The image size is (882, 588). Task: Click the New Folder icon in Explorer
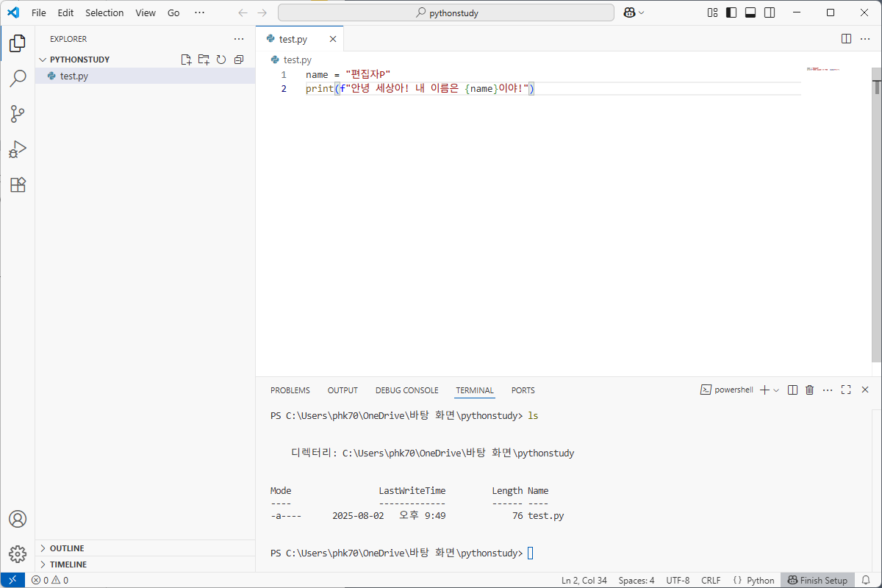click(204, 60)
